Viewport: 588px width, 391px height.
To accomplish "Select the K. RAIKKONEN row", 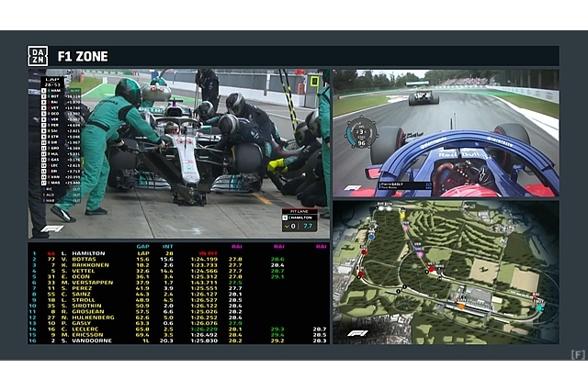I will click(178, 265).
